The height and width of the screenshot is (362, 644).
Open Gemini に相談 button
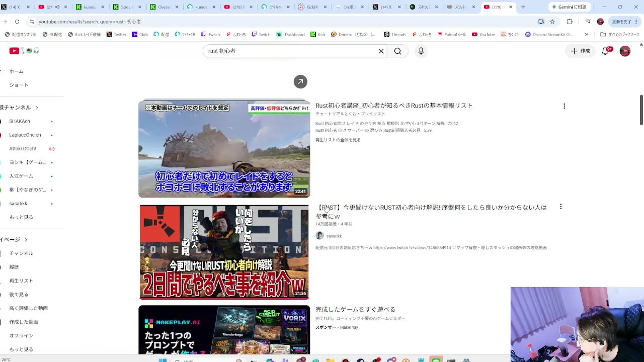(569, 7)
